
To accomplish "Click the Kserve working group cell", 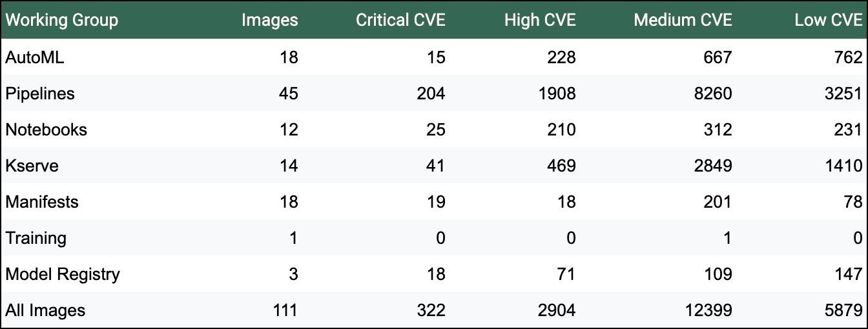I will [32, 166].
